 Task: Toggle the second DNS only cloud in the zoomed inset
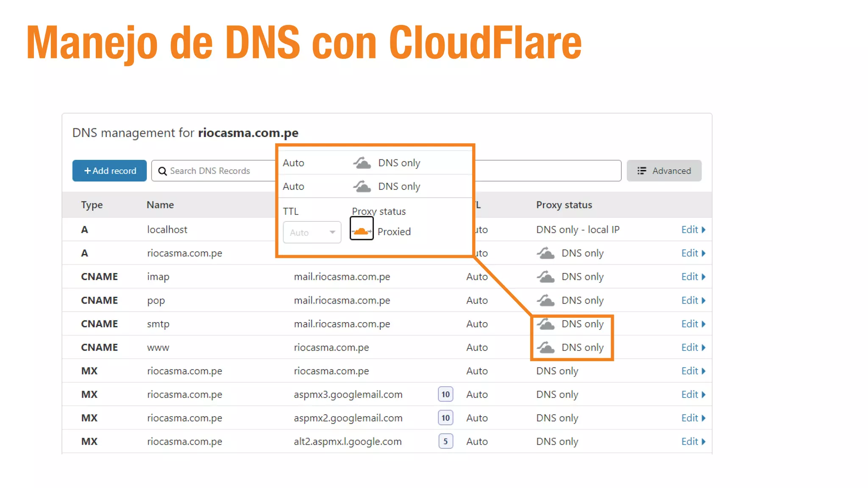coord(362,186)
